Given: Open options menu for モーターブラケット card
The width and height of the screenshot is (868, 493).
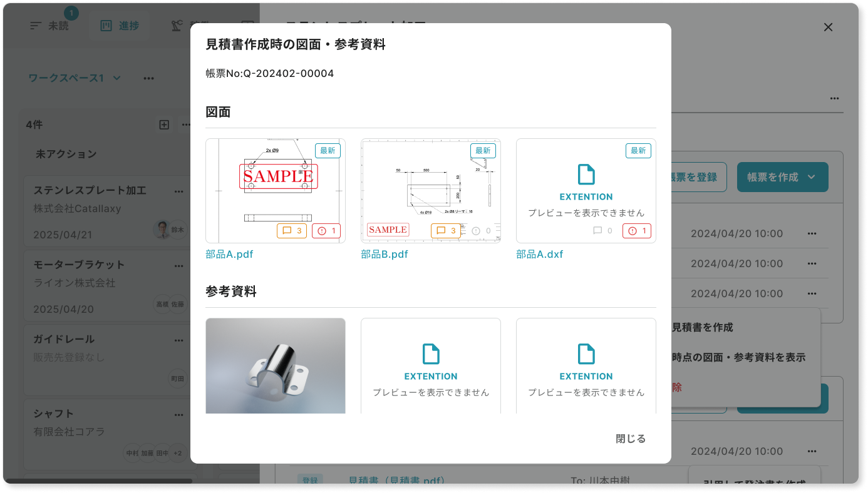Looking at the screenshot, I should [179, 266].
